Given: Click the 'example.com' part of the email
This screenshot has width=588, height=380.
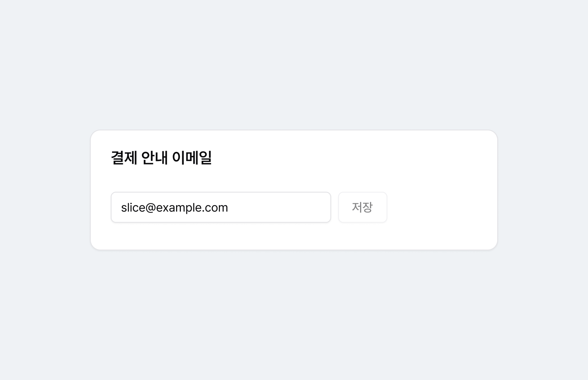Looking at the screenshot, I should pos(192,208).
